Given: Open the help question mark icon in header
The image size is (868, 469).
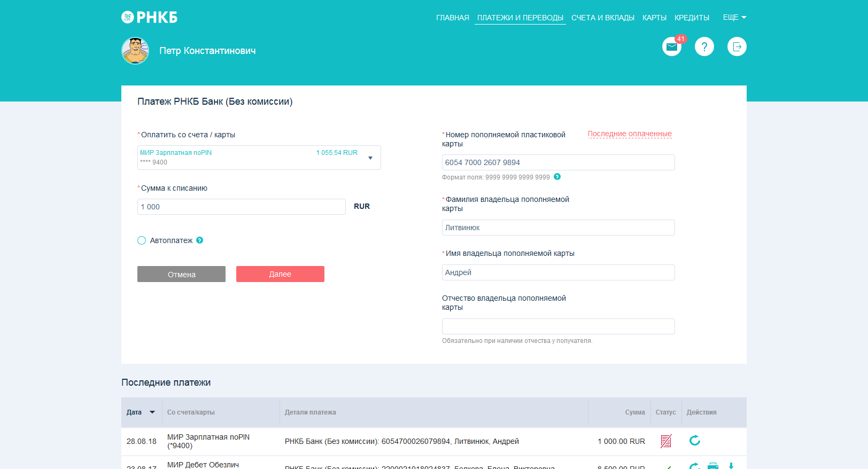Looking at the screenshot, I should (x=704, y=47).
